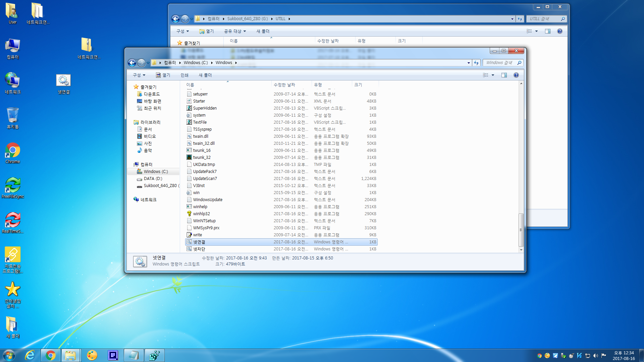This screenshot has height=362, width=644.
Task: Open the paint palette taskbar icon
Action: pyautogui.click(x=92, y=355)
